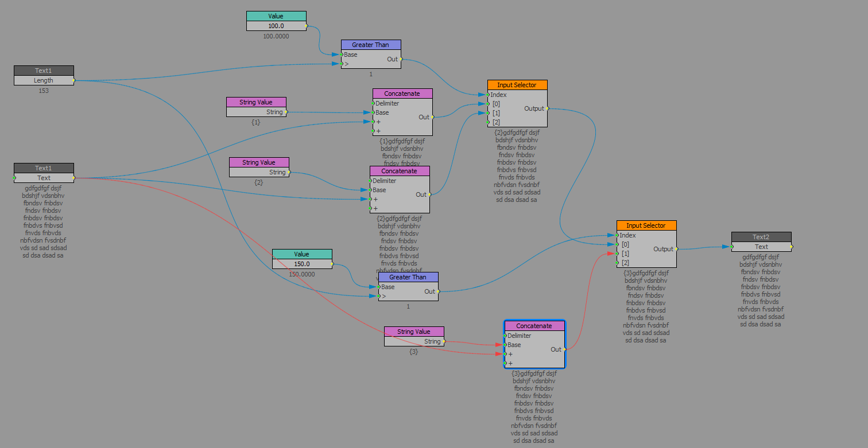Select the String Value node showing {3}
Image resolution: width=868 pixels, height=448 pixels.
[x=414, y=332]
